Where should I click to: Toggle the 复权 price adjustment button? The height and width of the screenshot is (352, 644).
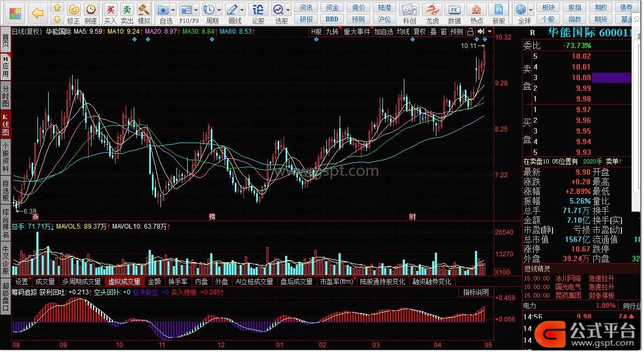[x=420, y=32]
